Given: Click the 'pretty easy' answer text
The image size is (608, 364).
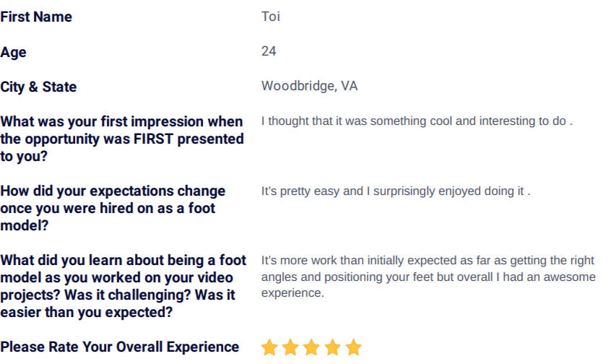Looking at the screenshot, I should [x=396, y=191].
